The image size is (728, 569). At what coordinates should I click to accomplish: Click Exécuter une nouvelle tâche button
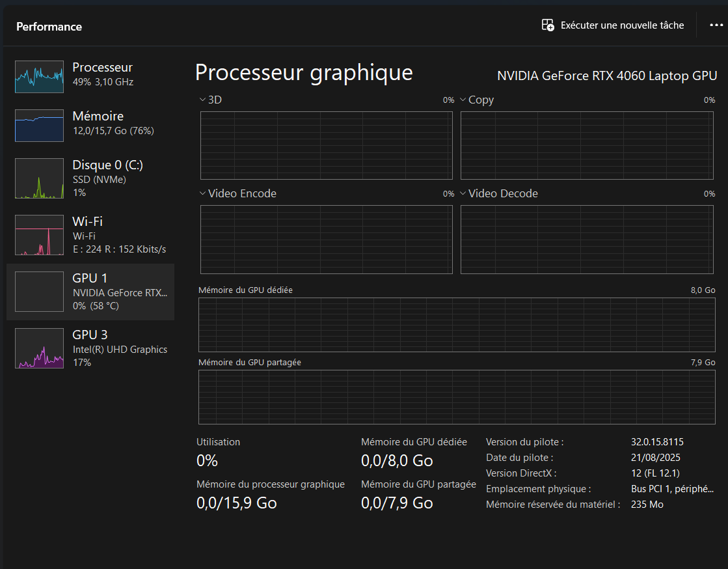[622, 25]
